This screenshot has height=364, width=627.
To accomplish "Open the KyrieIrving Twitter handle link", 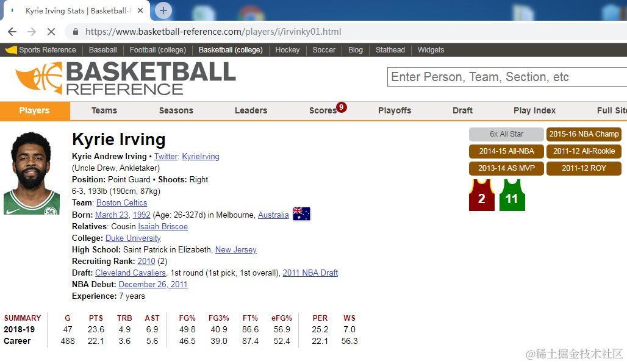I will 200,156.
